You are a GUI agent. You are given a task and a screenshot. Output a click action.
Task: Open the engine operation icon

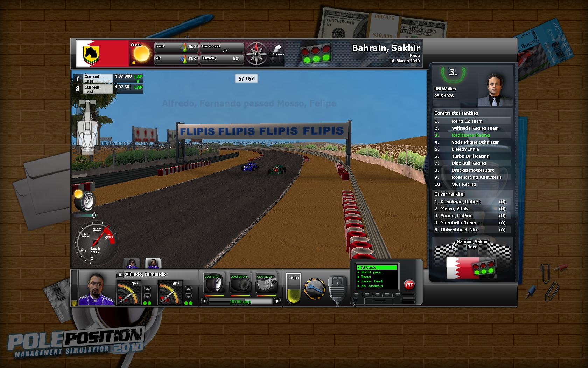[266, 283]
